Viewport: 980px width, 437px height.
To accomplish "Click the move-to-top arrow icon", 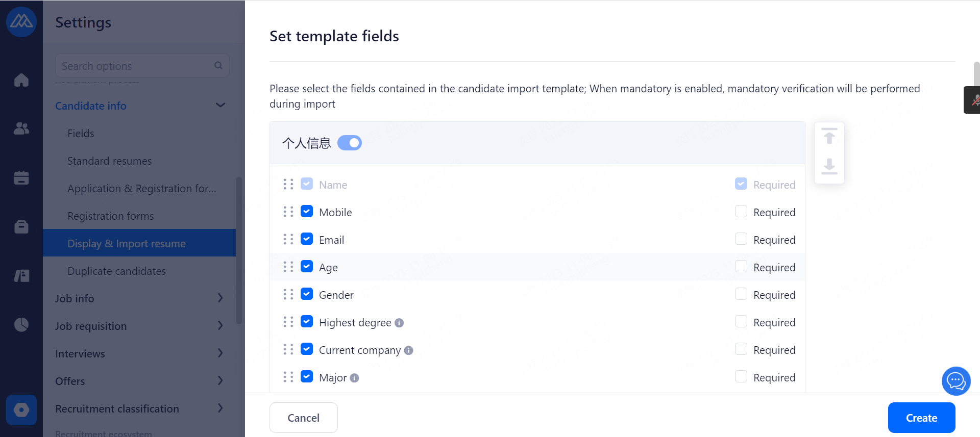I will pos(829,137).
